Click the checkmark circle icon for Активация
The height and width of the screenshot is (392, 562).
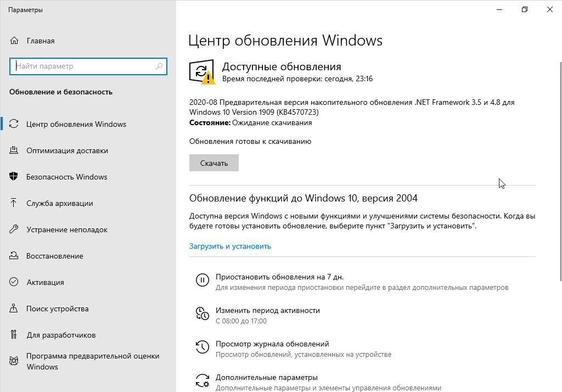click(x=14, y=282)
